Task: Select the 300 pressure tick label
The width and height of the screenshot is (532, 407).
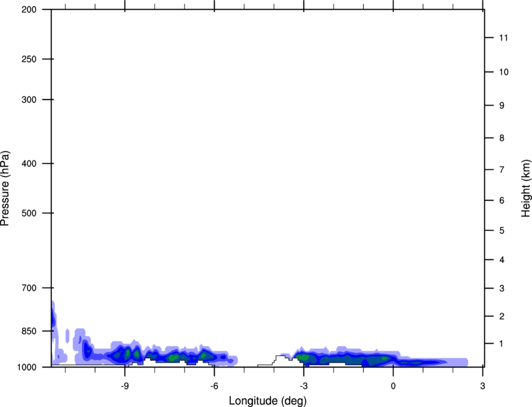Action: pos(29,100)
